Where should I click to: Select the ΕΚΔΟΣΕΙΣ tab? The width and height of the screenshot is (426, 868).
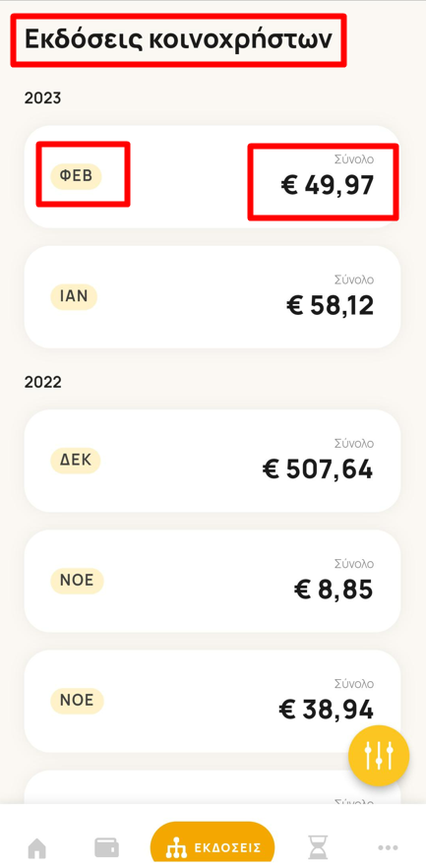coord(213,846)
